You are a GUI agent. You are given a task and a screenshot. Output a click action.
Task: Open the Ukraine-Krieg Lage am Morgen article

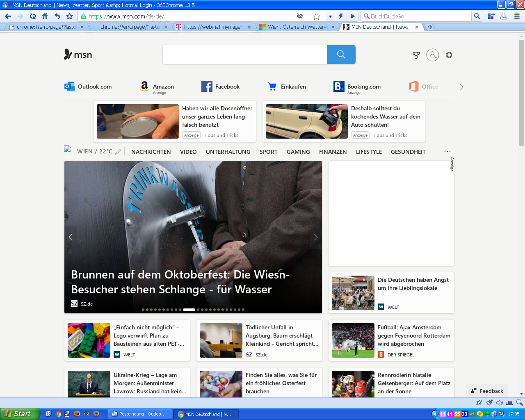127,382
